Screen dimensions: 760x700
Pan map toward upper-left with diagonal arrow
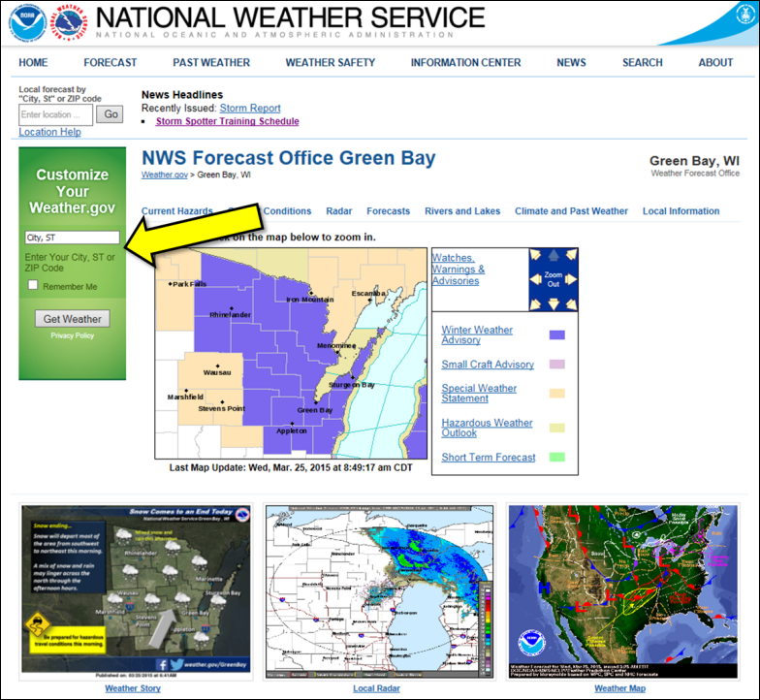[x=535, y=254]
